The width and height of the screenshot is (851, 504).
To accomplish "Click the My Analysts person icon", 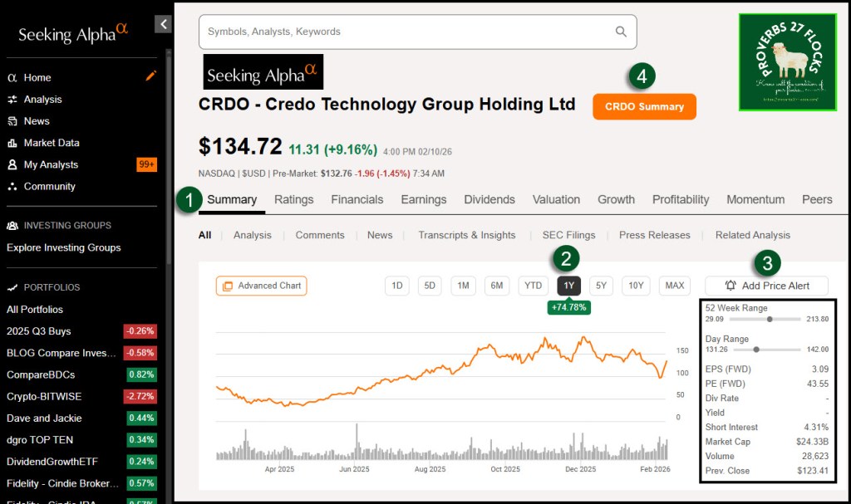I will click(12, 164).
